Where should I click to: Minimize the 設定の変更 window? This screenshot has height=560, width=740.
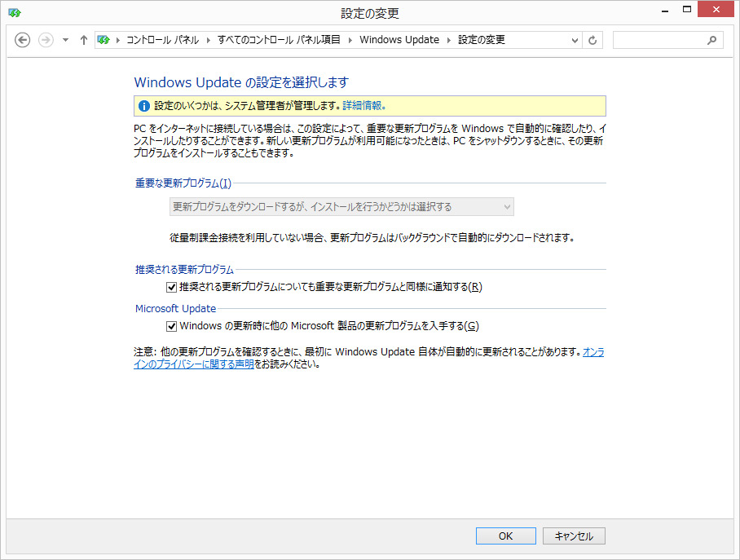665,11
